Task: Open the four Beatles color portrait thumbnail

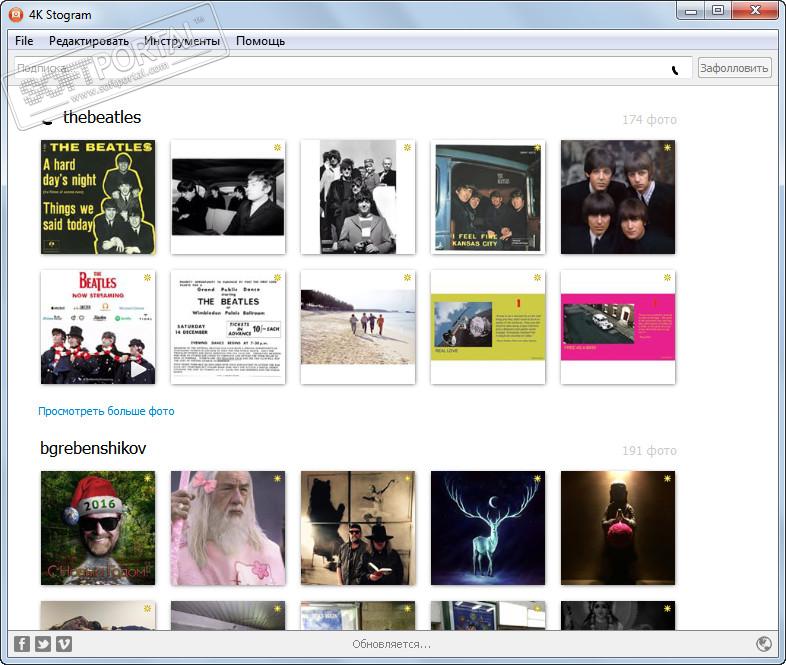Action: 618,197
